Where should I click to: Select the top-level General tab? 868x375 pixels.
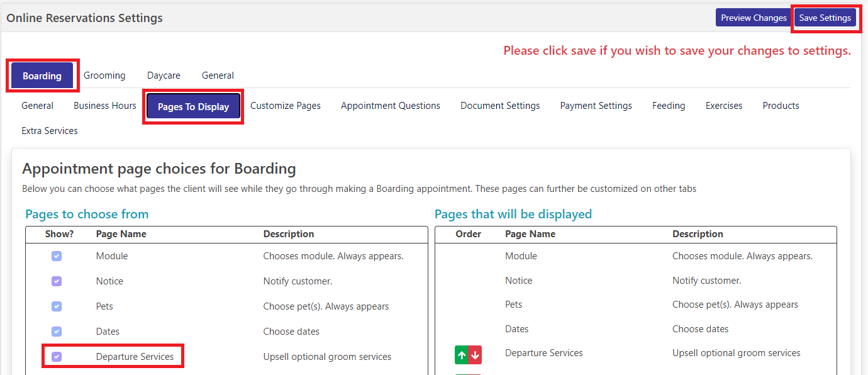pos(218,76)
